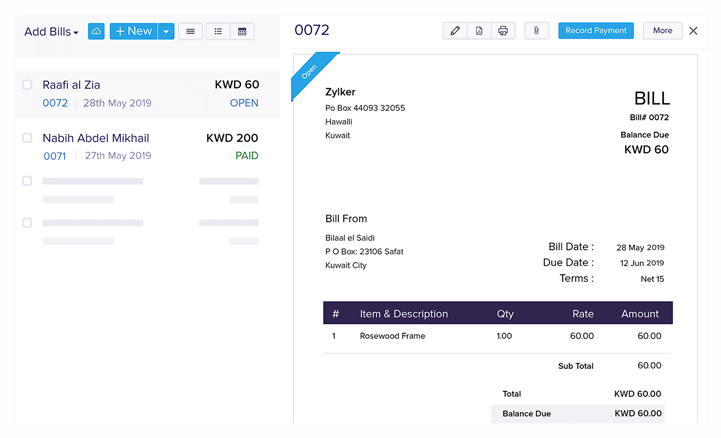Click the Rosewood Frame line item
721x438 pixels.
coord(392,336)
